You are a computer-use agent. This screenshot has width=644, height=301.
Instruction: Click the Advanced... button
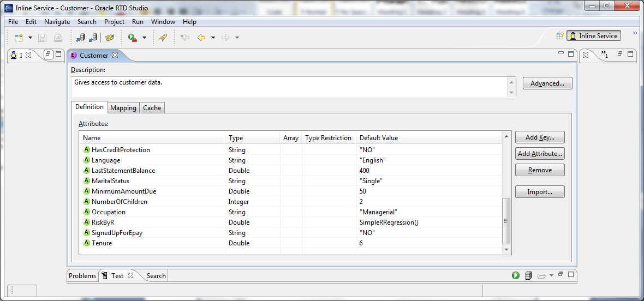[x=547, y=83]
